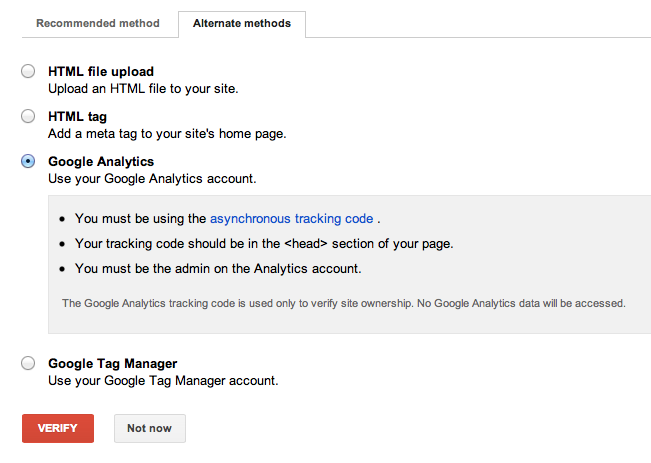This screenshot has height=463, width=651.
Task: Click the red VERIFY button
Action: pos(58,428)
